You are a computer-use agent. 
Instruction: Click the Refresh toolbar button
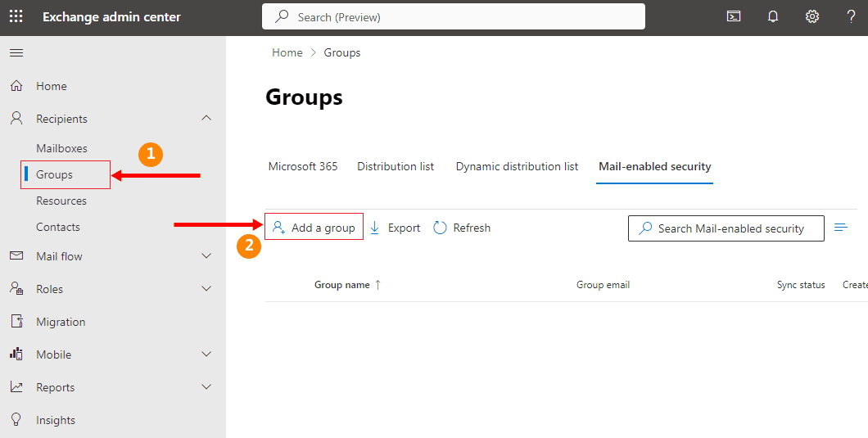pyautogui.click(x=462, y=228)
